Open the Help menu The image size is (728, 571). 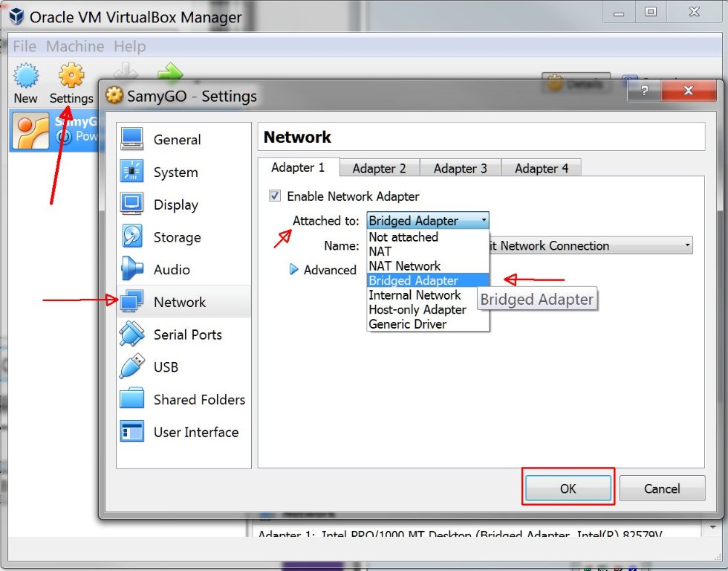130,46
